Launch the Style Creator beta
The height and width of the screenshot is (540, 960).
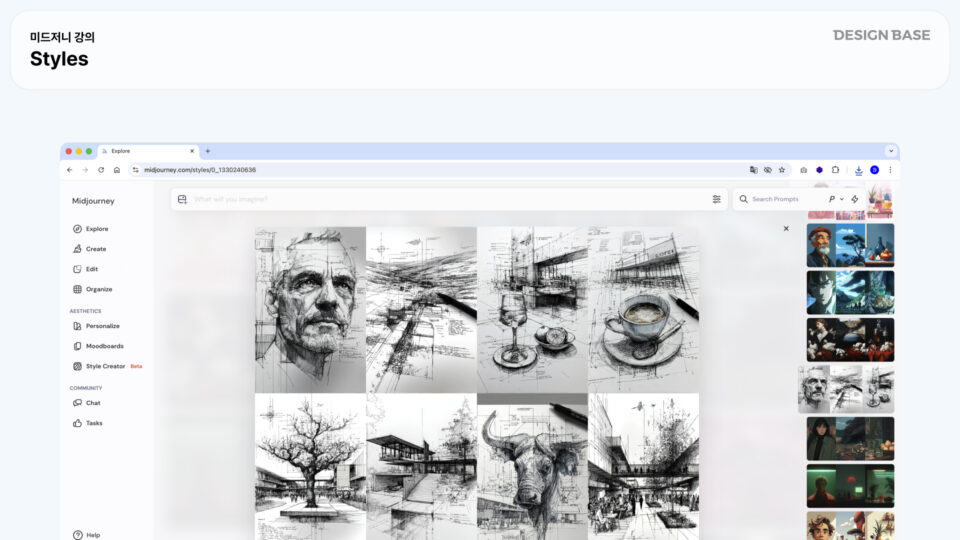[x=106, y=366]
